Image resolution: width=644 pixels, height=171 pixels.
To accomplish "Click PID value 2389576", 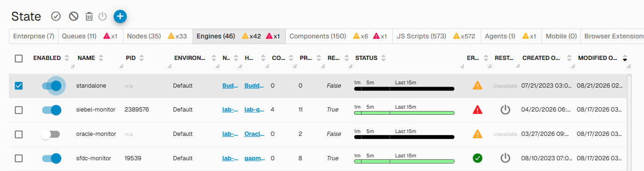I will click(x=137, y=110).
